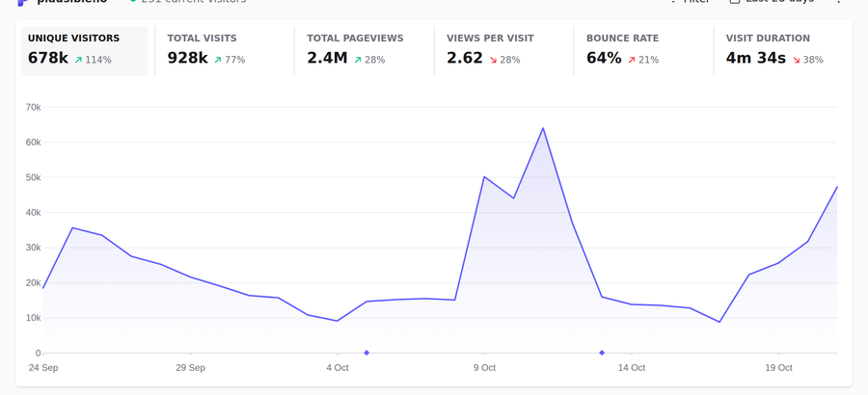The width and height of the screenshot is (868, 395).
Task: Click diamond marker just before 14 Oct
Action: coord(602,353)
